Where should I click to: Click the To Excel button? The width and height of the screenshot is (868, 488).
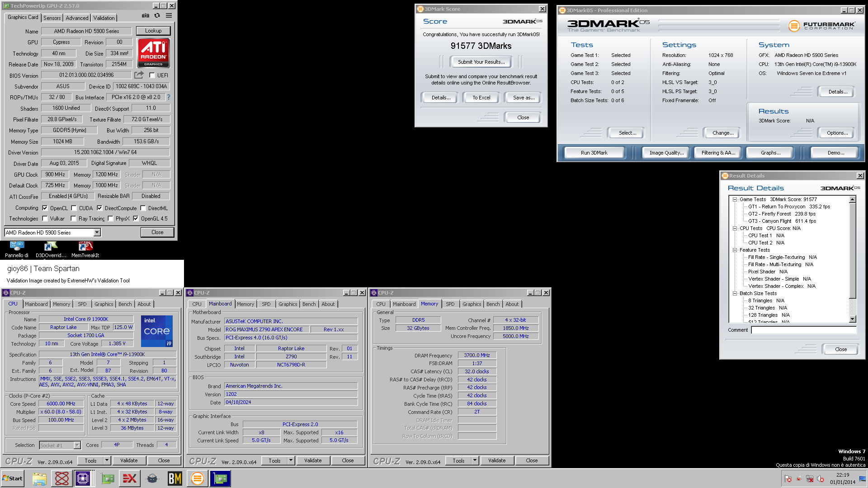(x=481, y=98)
